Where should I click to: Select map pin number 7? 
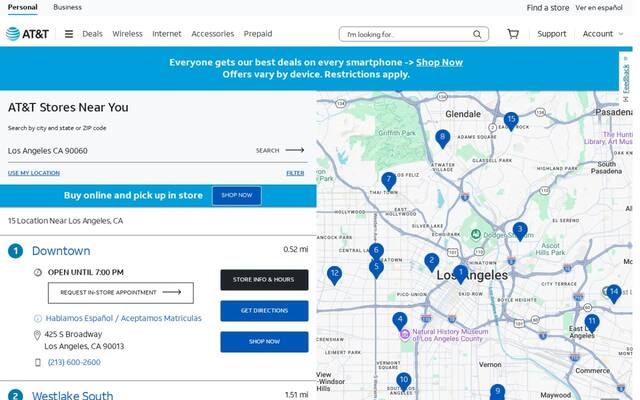pyautogui.click(x=389, y=181)
